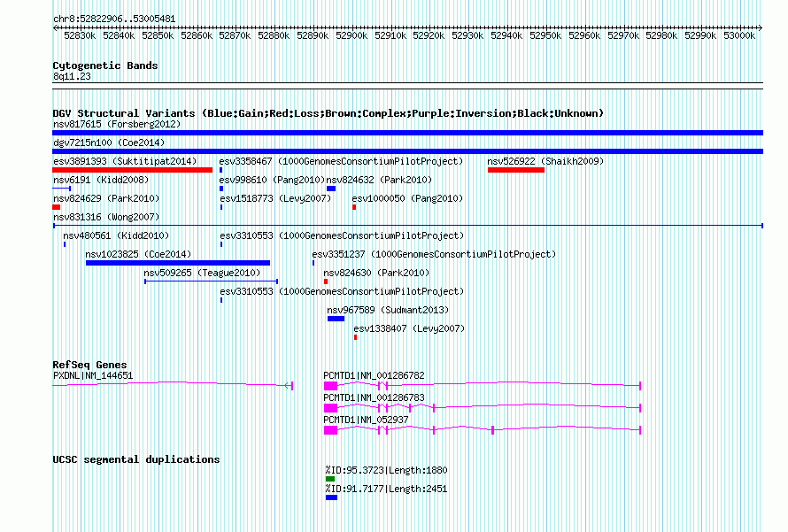Click the blue gain bar under dgv7215n100
The width and height of the screenshot is (788, 532).
(407, 151)
